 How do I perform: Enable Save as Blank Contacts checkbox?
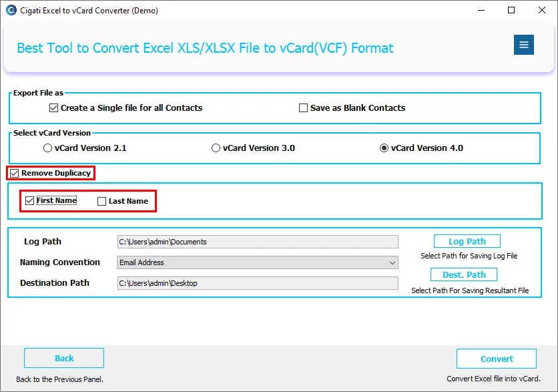click(x=303, y=108)
